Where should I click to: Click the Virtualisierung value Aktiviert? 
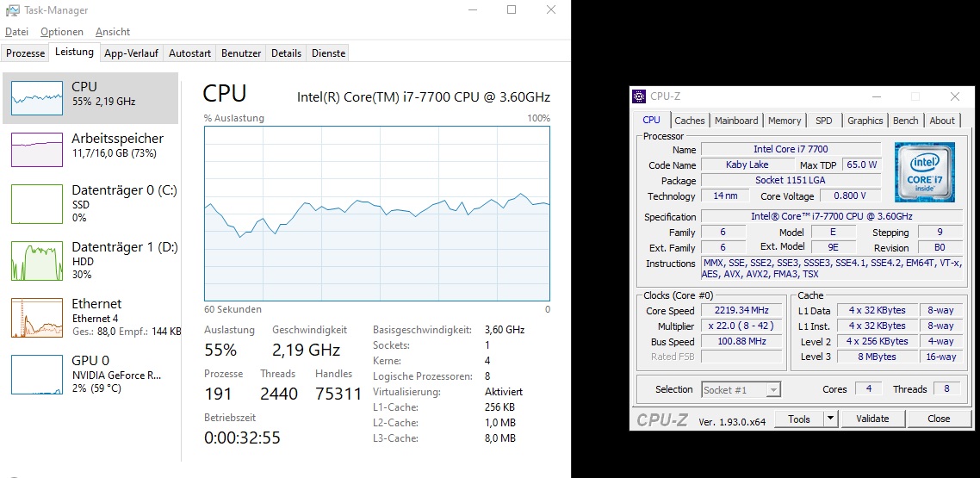[x=504, y=393]
